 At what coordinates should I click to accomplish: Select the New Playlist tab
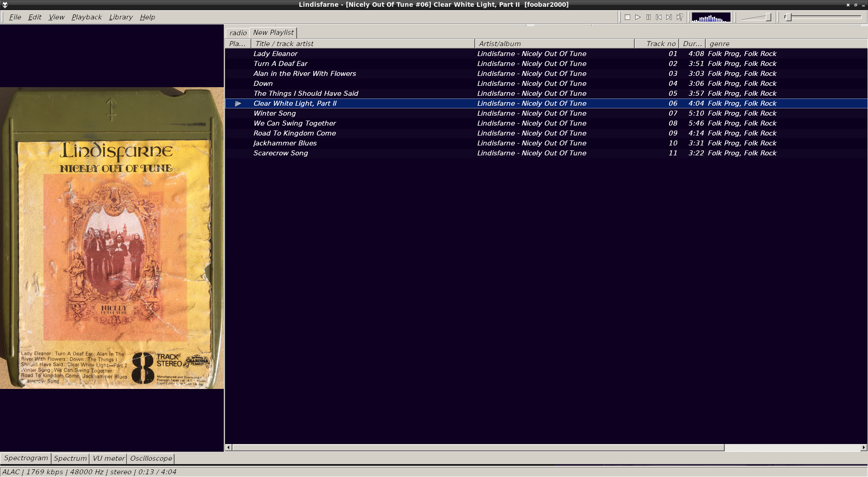click(x=273, y=33)
